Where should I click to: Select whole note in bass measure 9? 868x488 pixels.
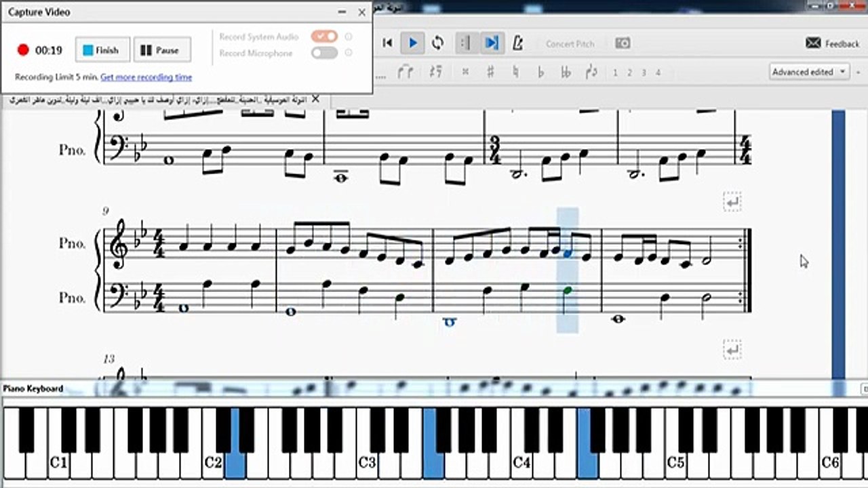click(182, 308)
